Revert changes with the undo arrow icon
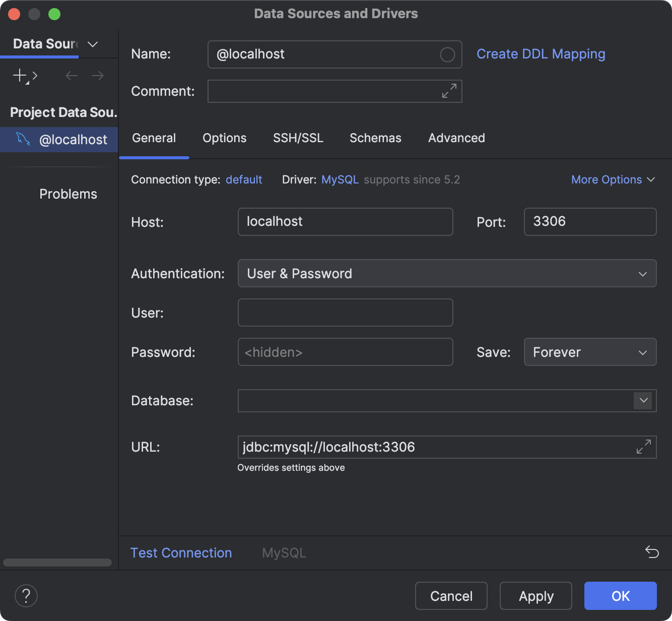The image size is (672, 621). (652, 552)
